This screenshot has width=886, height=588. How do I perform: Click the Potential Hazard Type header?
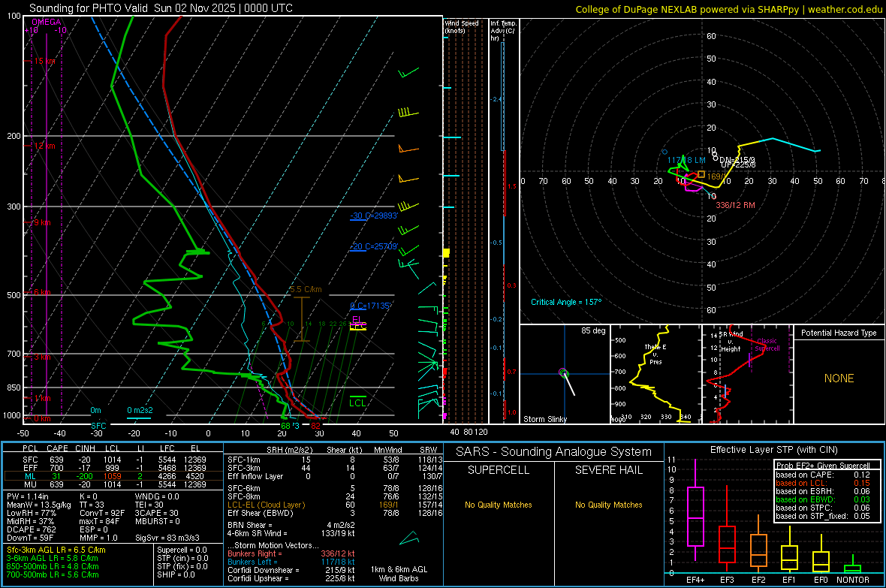click(839, 333)
